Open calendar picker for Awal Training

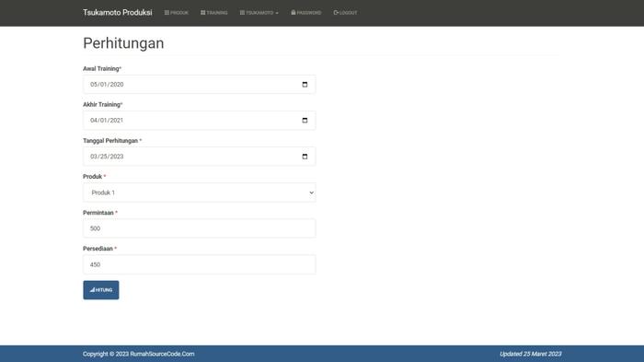coord(305,85)
